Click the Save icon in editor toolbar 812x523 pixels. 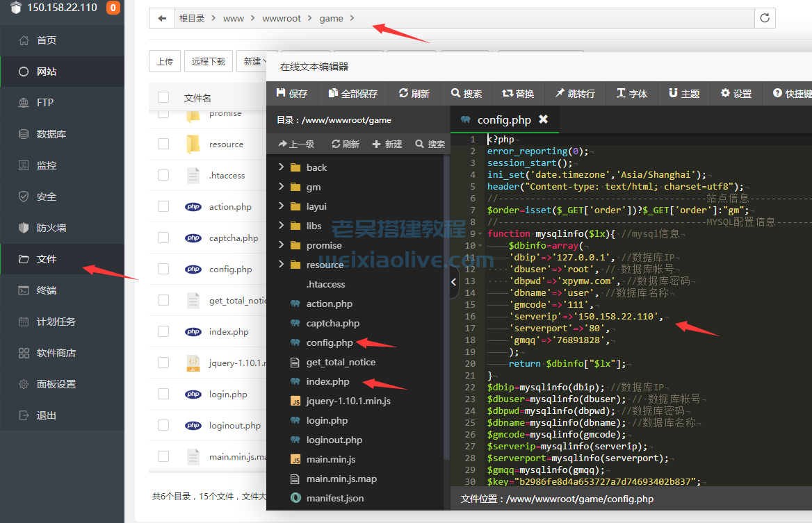pyautogui.click(x=282, y=93)
